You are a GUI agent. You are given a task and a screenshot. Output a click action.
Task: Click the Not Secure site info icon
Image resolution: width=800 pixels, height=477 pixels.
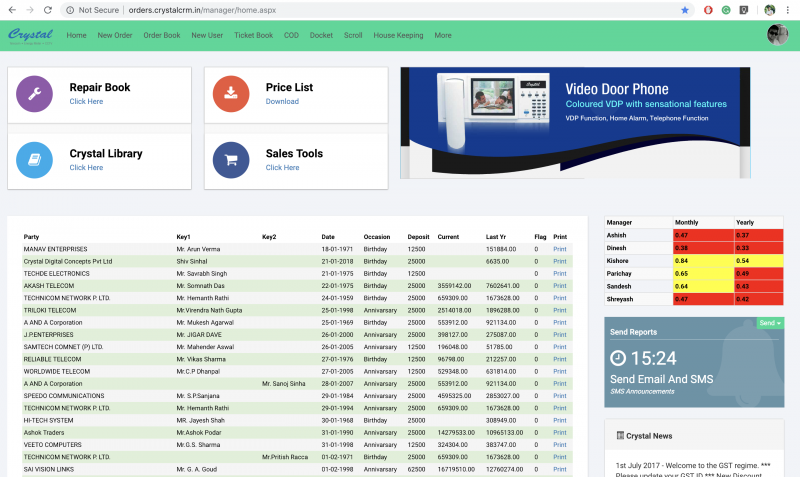point(70,10)
